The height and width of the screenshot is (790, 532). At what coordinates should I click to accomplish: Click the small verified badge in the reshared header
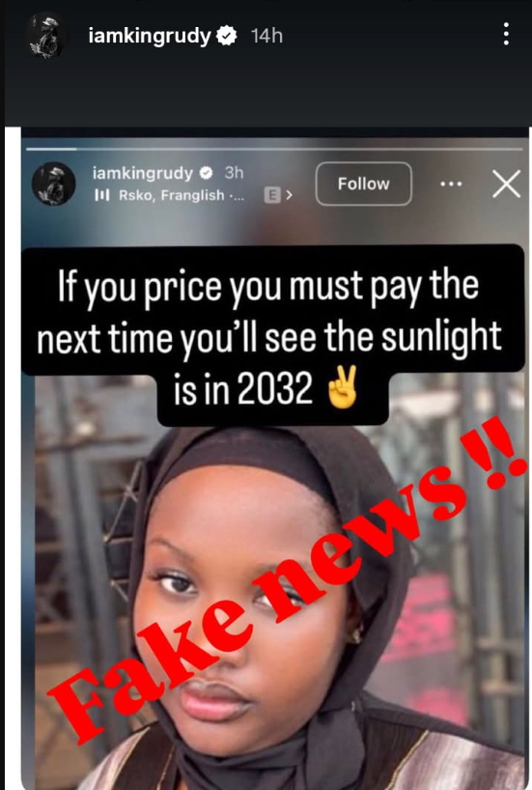coord(206,173)
